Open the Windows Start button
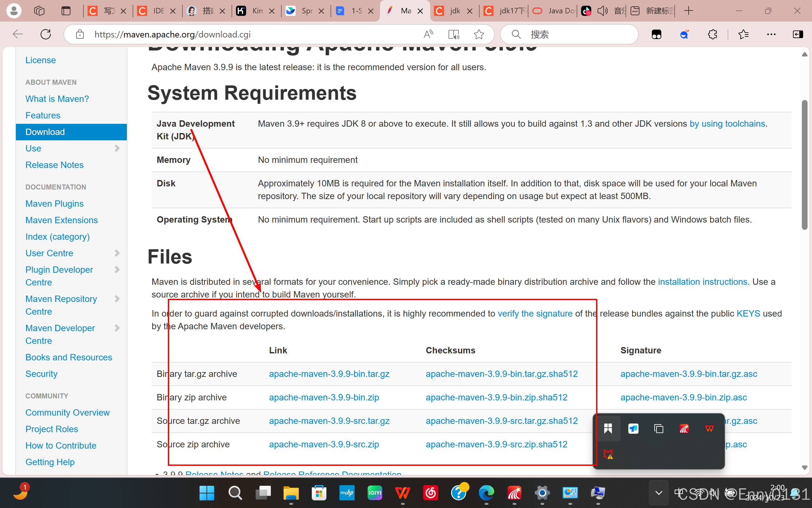Viewport: 812px width, 508px height. [x=207, y=493]
